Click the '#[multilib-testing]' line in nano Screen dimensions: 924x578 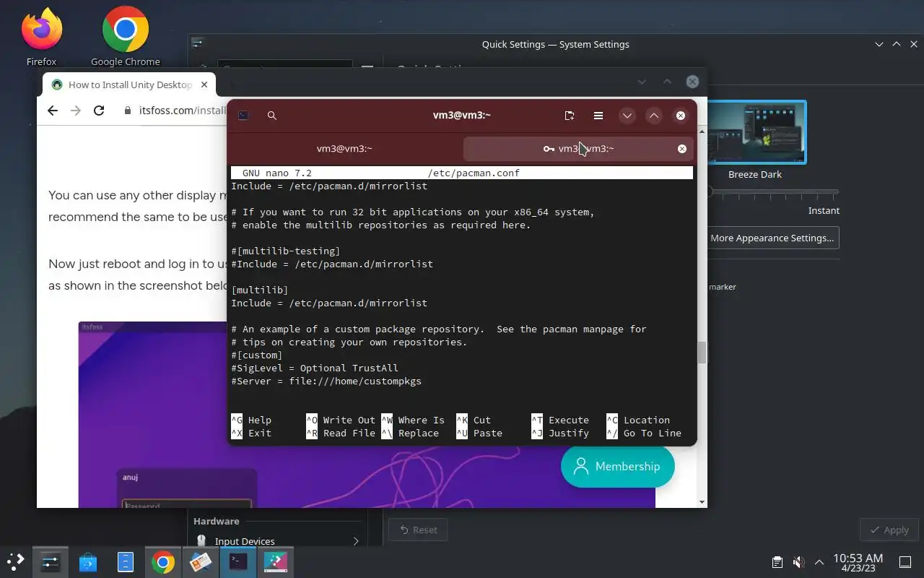(285, 251)
